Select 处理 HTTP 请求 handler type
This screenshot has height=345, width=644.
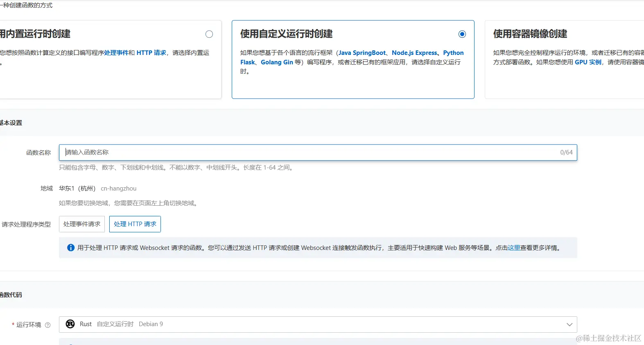click(x=135, y=224)
